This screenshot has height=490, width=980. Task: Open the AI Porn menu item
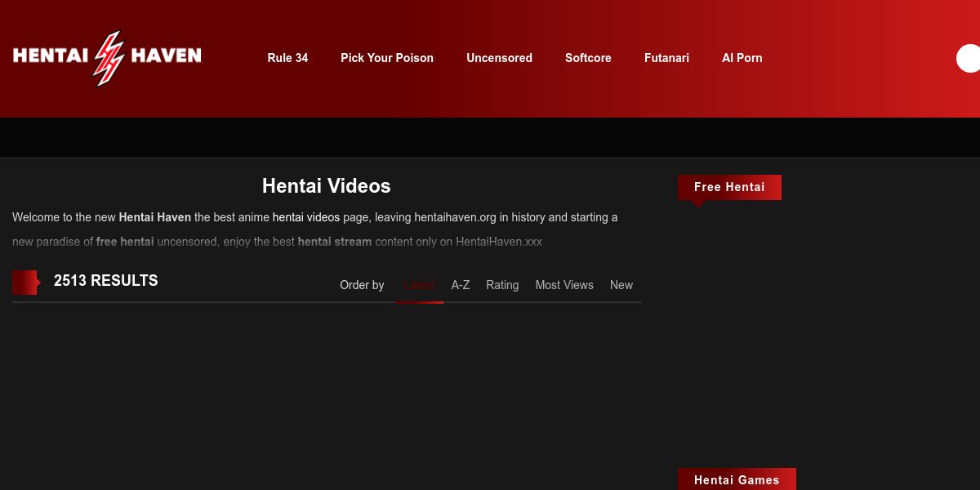click(x=742, y=58)
